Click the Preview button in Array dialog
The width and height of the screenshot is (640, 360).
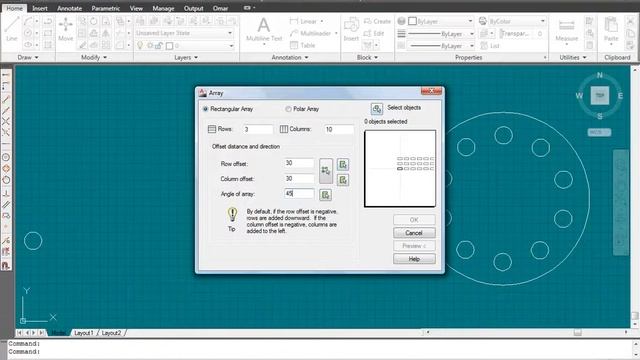pos(414,246)
